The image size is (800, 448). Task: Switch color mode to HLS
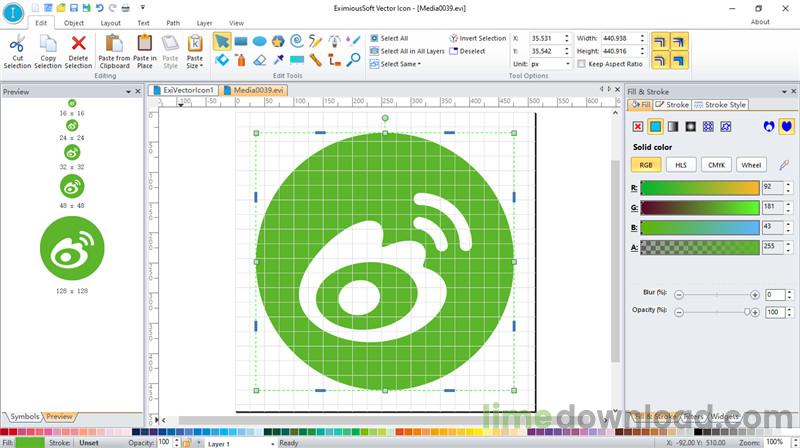point(680,165)
